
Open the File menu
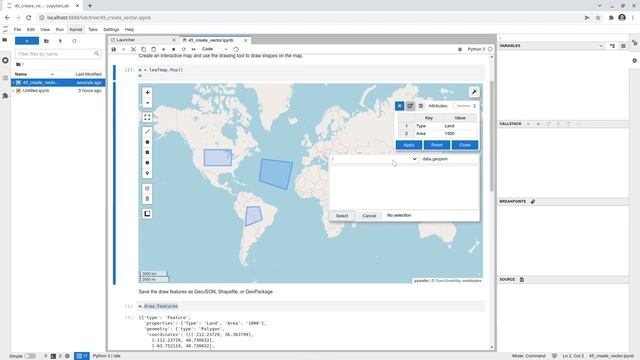coord(17,30)
